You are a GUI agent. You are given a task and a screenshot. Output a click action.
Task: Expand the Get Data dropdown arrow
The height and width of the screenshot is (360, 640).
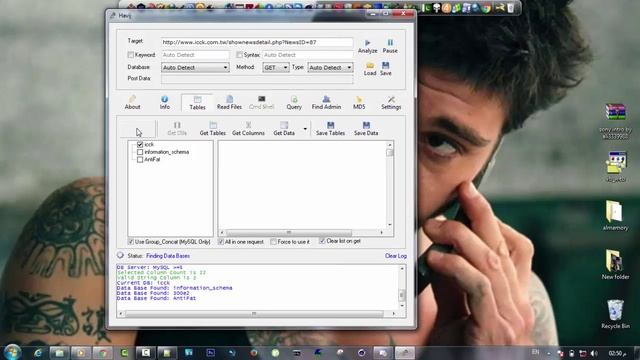point(305,129)
